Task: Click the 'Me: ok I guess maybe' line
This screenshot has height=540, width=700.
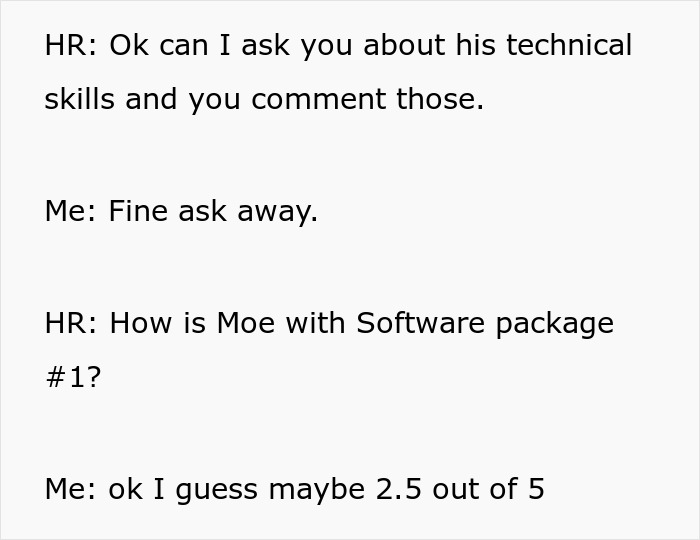Action: point(295,489)
